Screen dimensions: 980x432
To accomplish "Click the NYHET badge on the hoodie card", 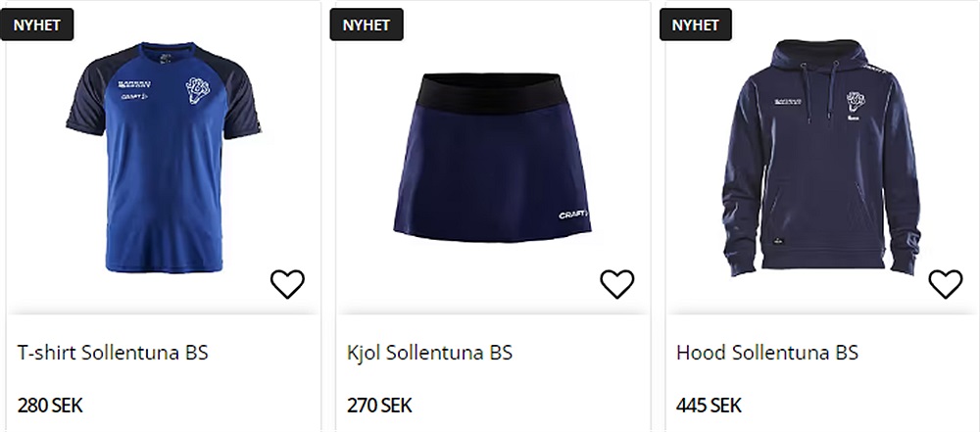I will coord(696,25).
